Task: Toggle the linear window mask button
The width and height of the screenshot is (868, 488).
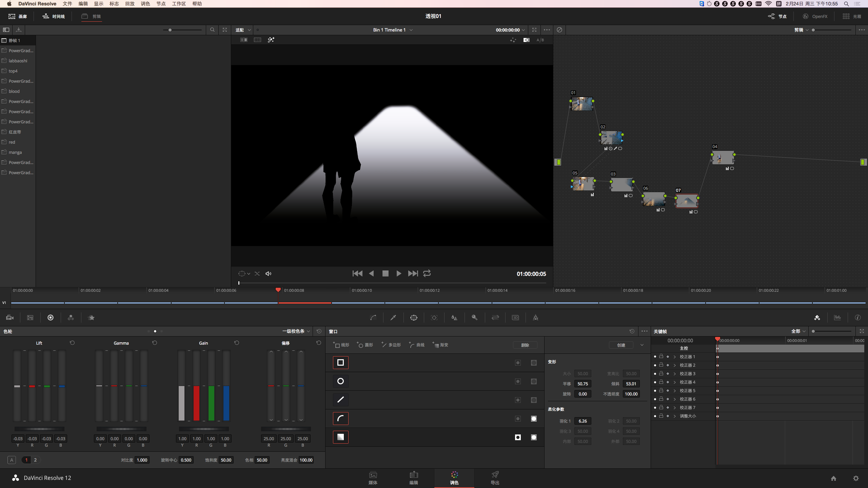Action: coord(534,363)
